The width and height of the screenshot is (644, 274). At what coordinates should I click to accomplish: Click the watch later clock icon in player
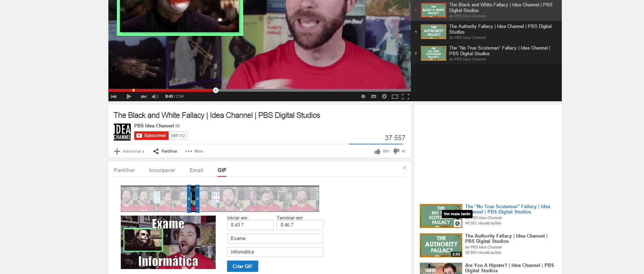point(363,96)
